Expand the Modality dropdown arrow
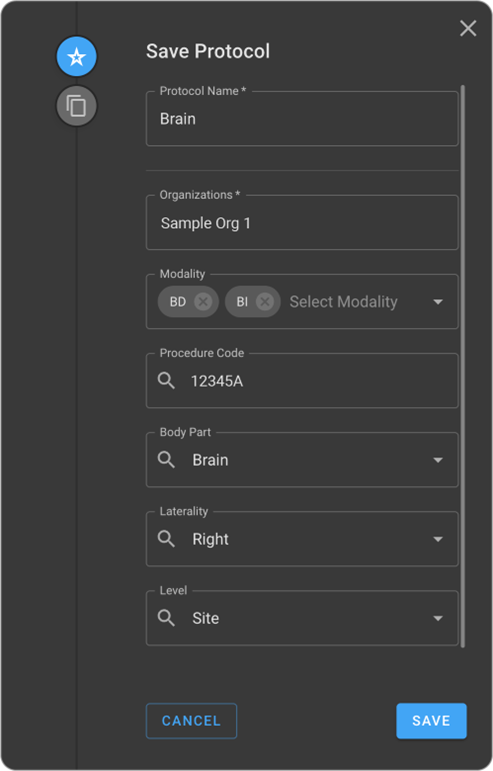This screenshot has height=771, width=493. (x=438, y=302)
